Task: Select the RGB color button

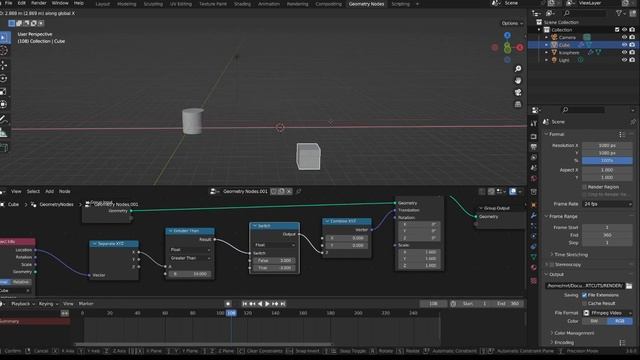Action: 620,321
